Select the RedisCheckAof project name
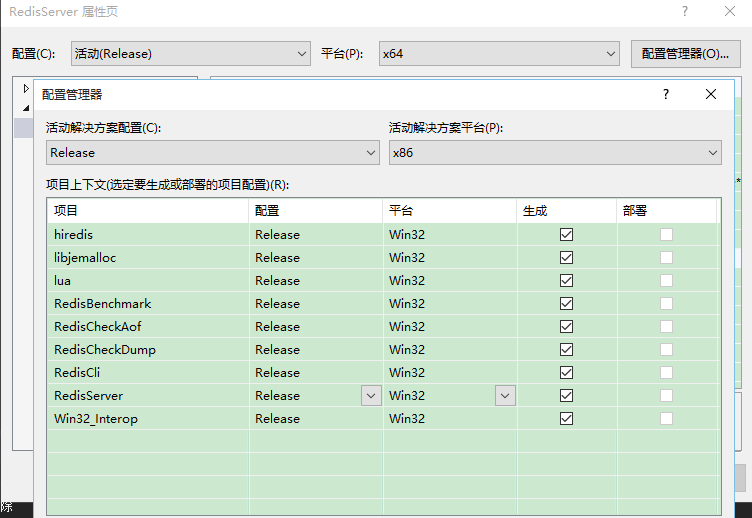Image resolution: width=752 pixels, height=518 pixels. [97, 327]
